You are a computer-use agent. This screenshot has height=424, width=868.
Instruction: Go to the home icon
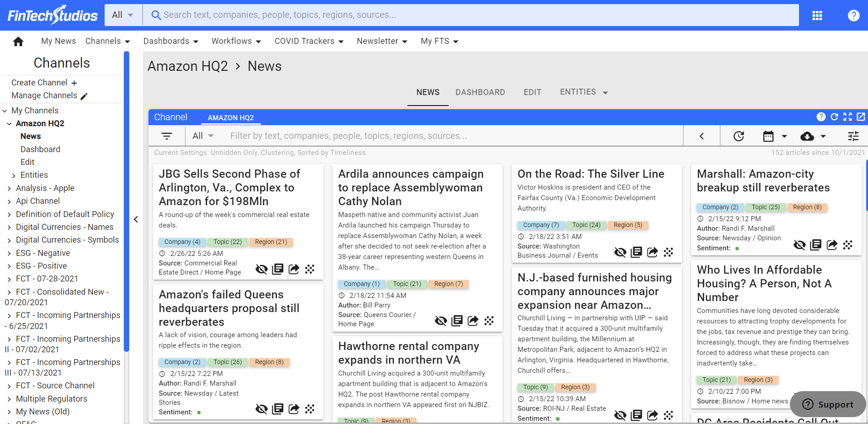coord(18,42)
